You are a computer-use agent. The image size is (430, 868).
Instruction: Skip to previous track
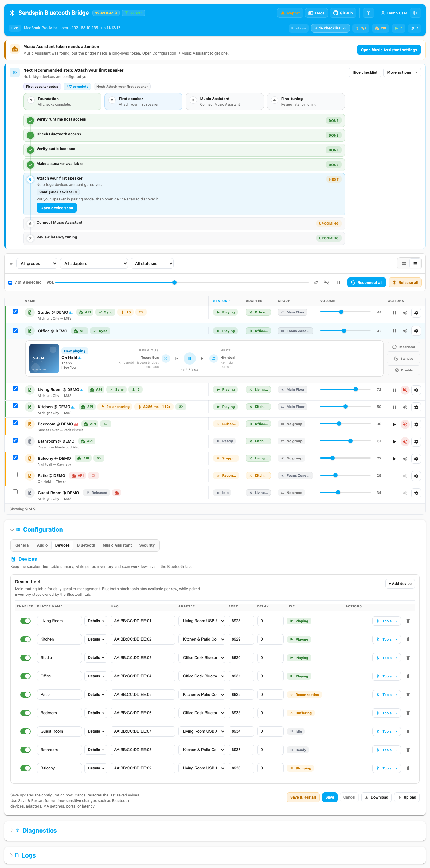click(x=177, y=358)
